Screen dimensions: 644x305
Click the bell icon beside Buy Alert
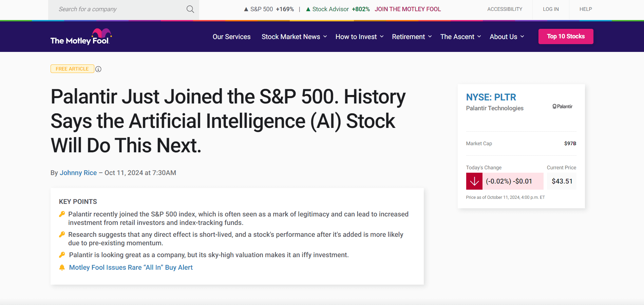pyautogui.click(x=62, y=268)
